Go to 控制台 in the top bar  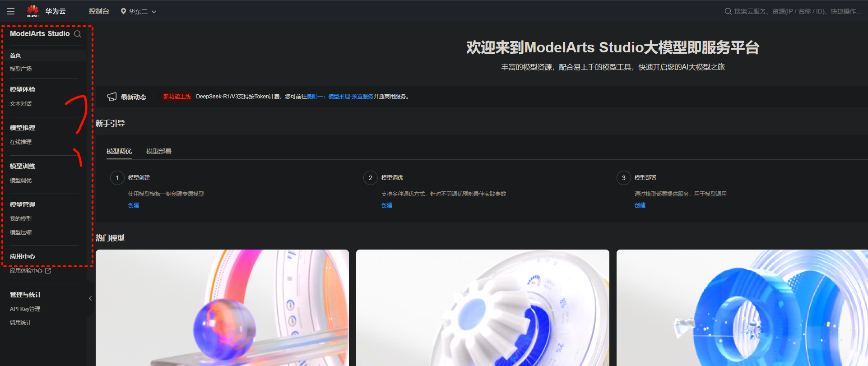(99, 11)
